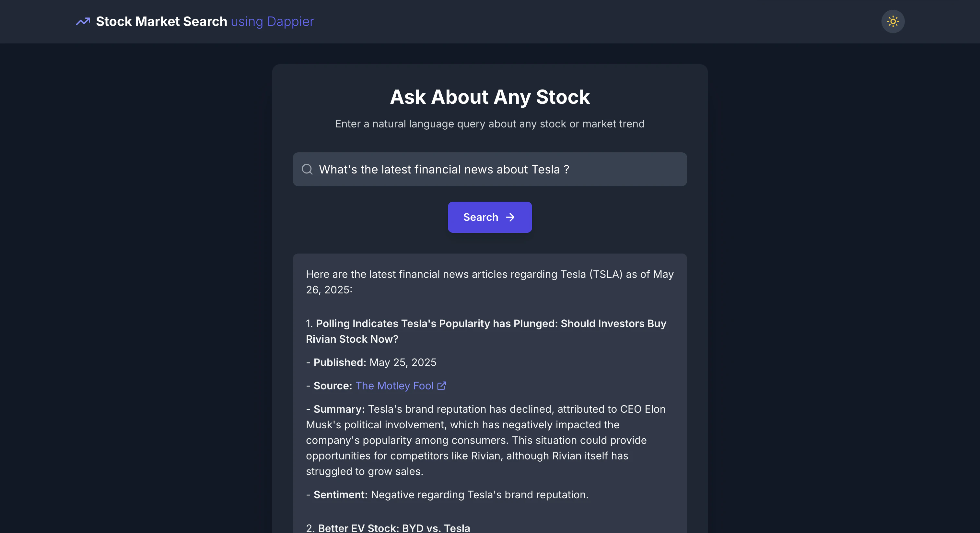Open The Motley Fool source link

click(394, 386)
